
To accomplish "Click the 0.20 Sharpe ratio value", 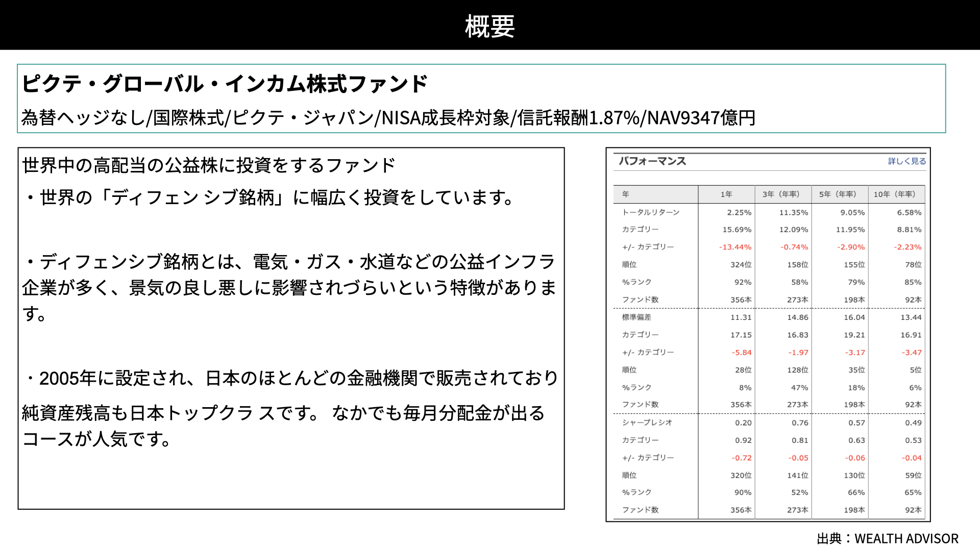I will 743,423.
